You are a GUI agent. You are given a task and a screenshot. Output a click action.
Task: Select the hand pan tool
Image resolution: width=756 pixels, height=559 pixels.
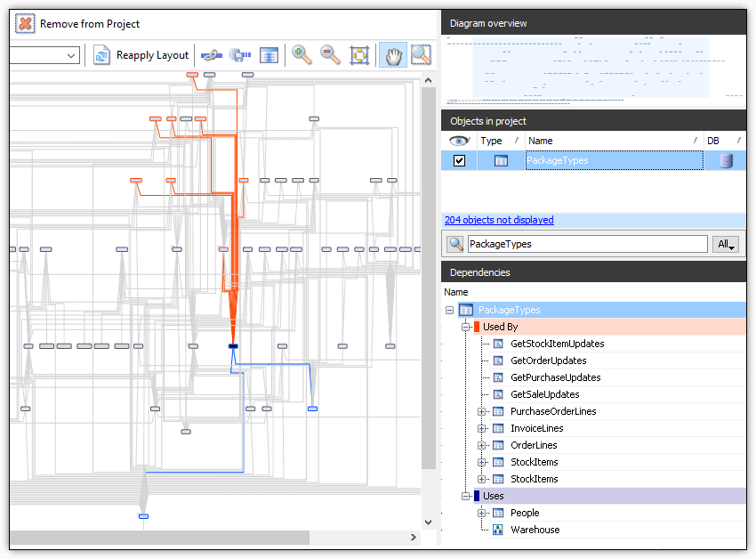coord(392,54)
